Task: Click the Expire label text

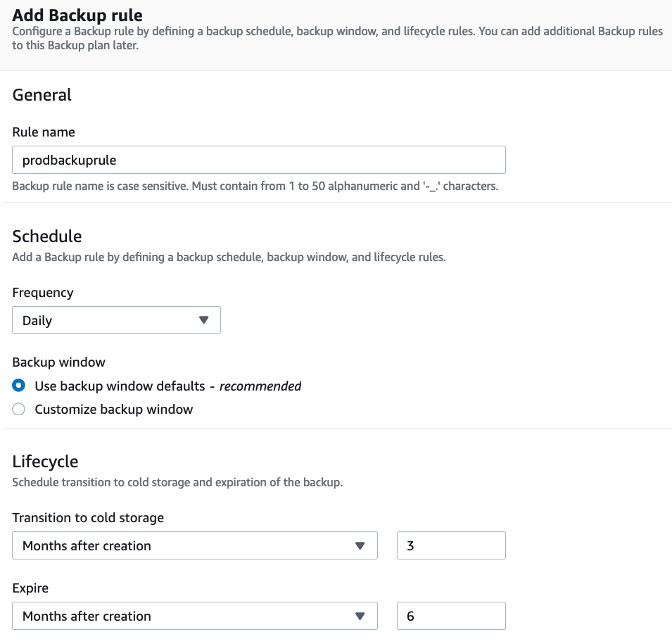Action: click(x=30, y=588)
